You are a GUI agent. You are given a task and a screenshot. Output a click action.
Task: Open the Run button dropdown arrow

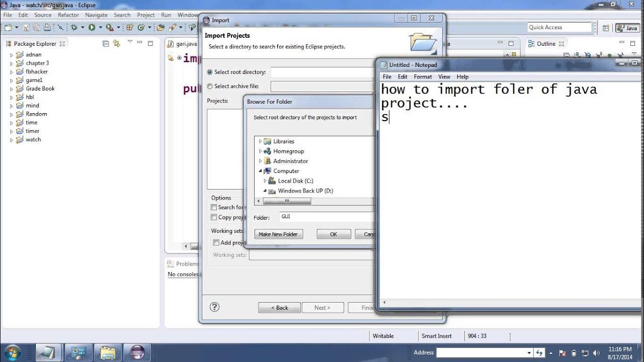coord(100,28)
